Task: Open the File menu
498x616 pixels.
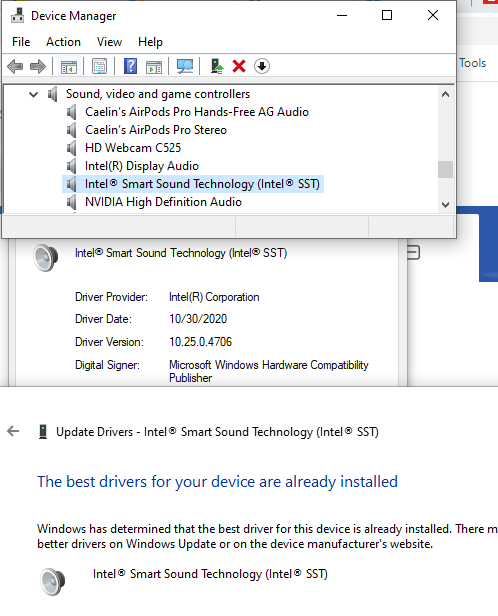Action: [x=21, y=42]
